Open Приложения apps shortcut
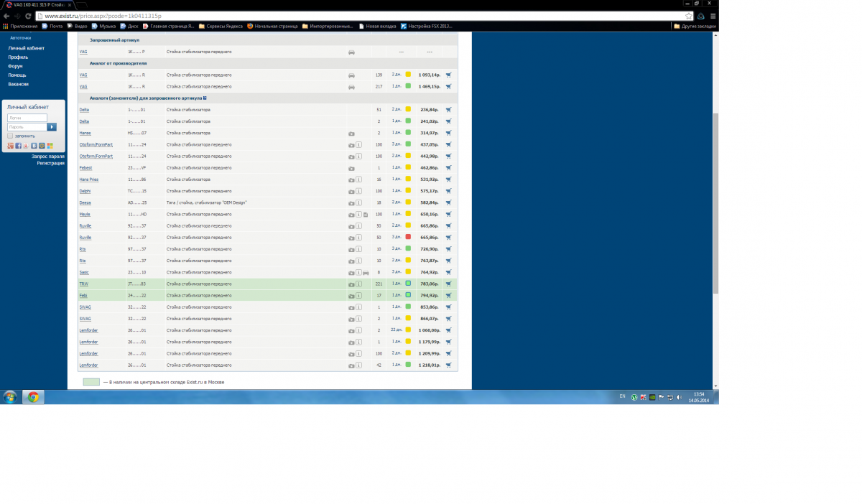This screenshot has height=504, width=862. [x=20, y=26]
